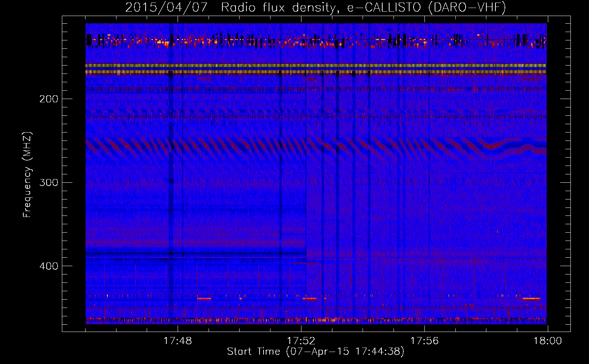Select the 200 frequency axis label
Image resolution: width=589 pixels, height=364 pixels.
pyautogui.click(x=48, y=99)
